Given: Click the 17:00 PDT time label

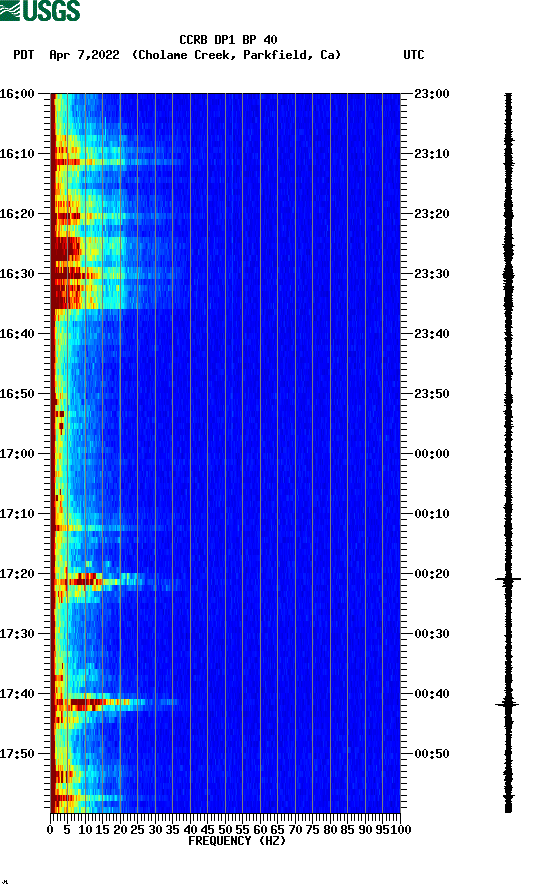Looking at the screenshot, I should 17,454.
